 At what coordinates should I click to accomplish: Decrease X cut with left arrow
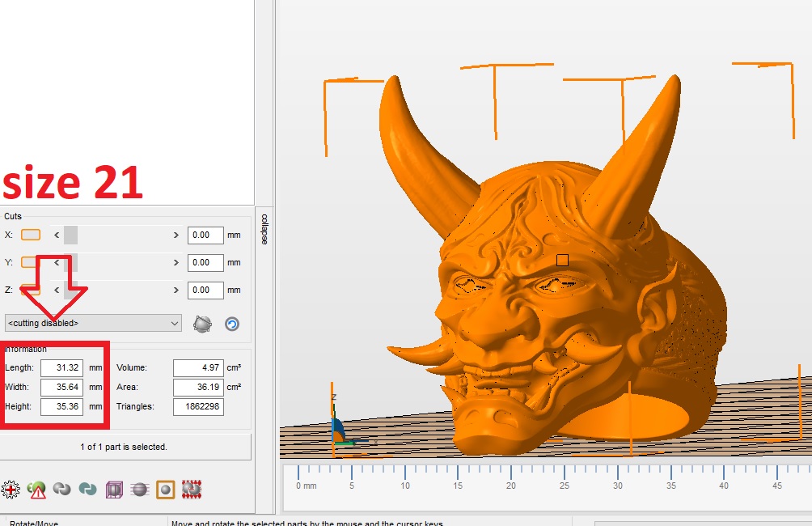click(x=57, y=235)
